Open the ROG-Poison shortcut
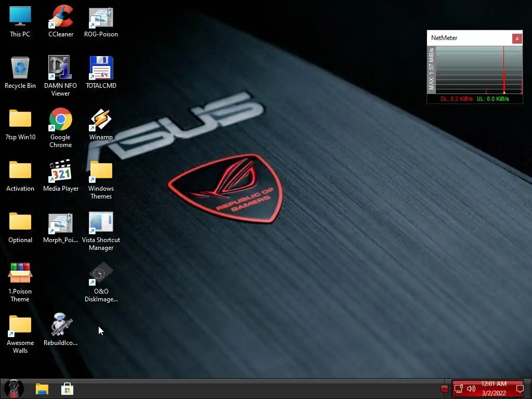 click(101, 21)
